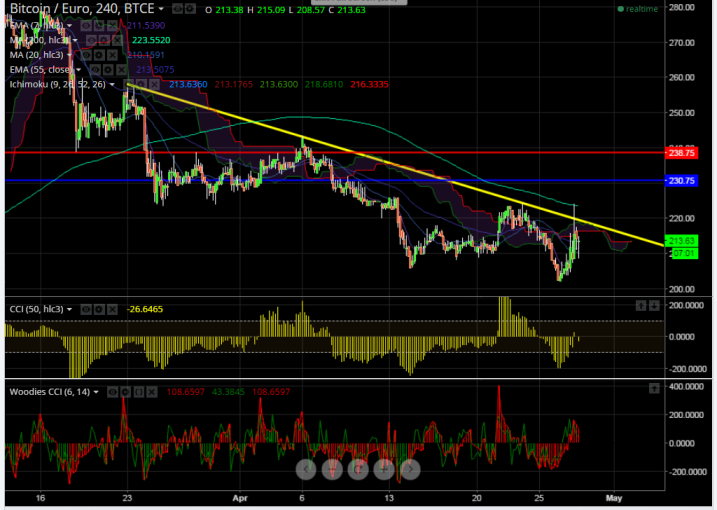Click the open value 213.38
This screenshot has width=717, height=510.
tap(229, 10)
